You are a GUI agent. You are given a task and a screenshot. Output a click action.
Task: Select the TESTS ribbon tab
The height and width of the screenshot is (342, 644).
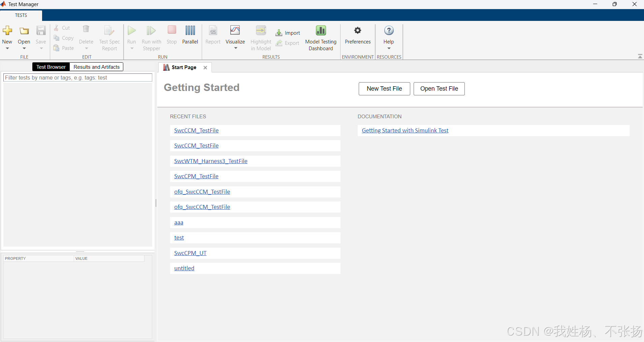[x=21, y=15]
